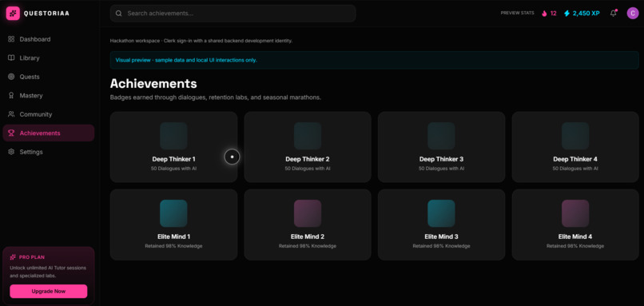644x306 pixels.
Task: Click the Upgrade Now button
Action: coord(49,291)
